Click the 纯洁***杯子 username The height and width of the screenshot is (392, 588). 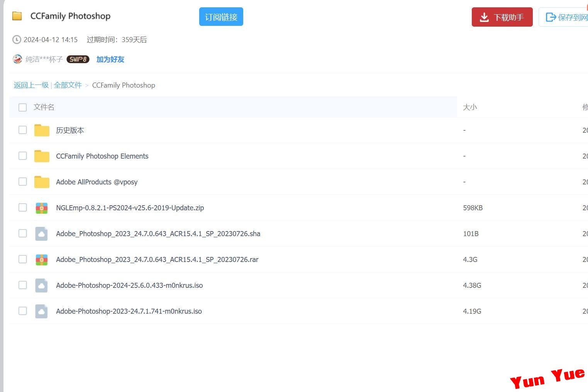(44, 59)
